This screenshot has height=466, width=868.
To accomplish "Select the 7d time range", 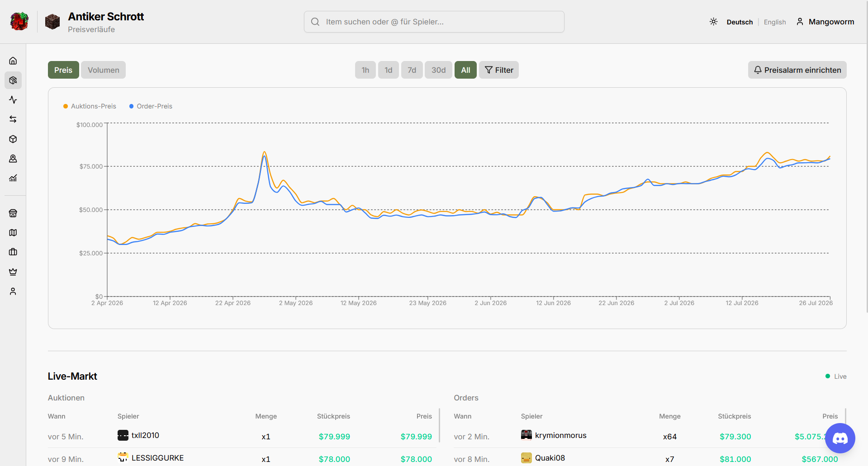I will point(412,70).
